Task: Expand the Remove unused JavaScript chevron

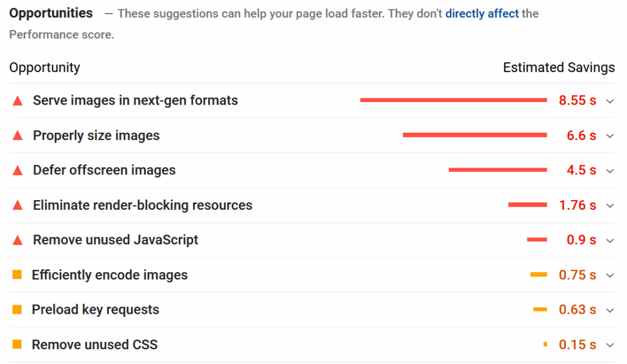Action: (610, 241)
